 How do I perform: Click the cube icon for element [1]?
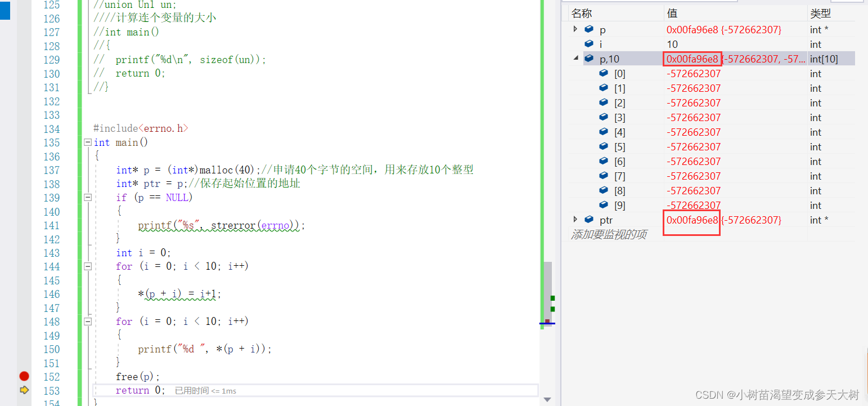[x=604, y=88]
